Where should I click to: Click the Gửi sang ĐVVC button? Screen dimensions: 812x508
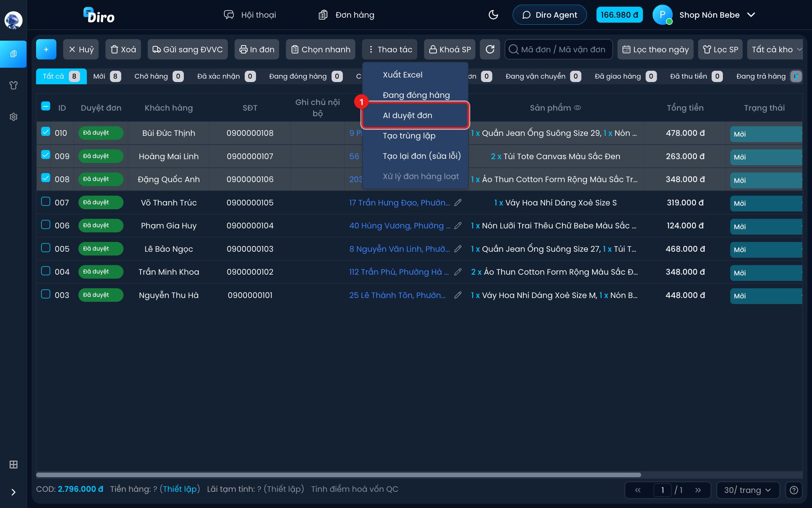pos(188,49)
